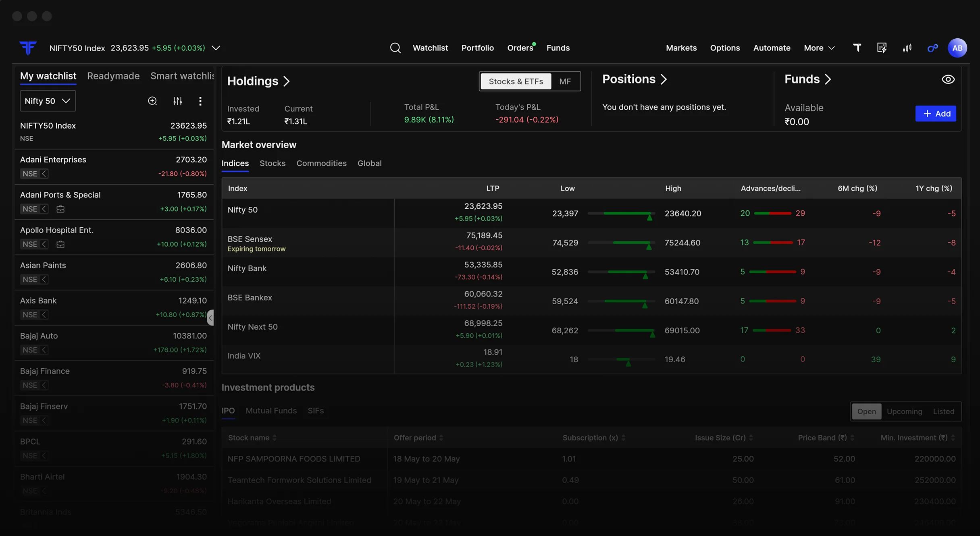Open Markets in top navigation
The width and height of the screenshot is (980, 536).
[681, 48]
